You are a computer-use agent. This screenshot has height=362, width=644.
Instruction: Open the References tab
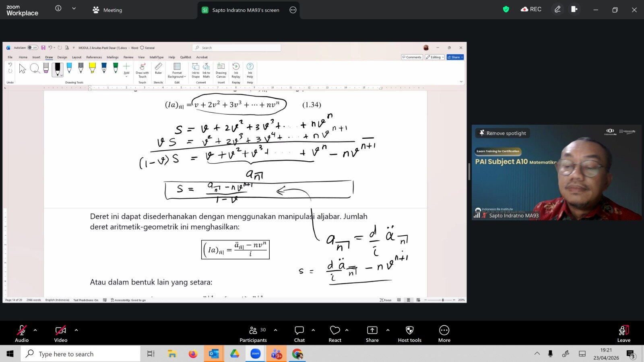point(94,57)
